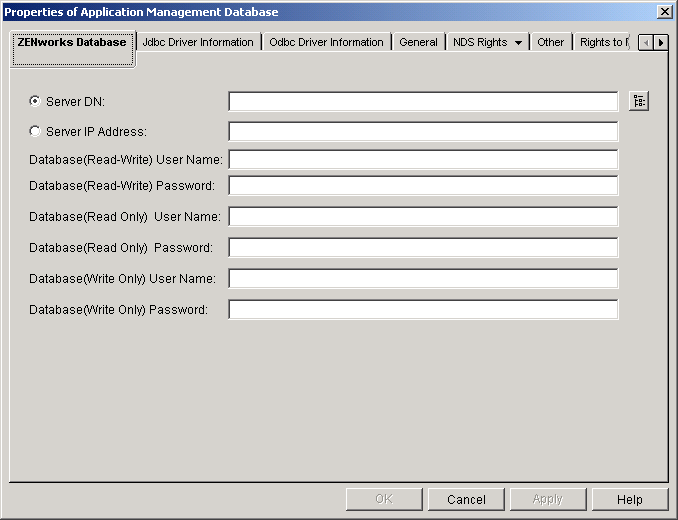Select the partially visible Rights to tab
The width and height of the screenshot is (678, 520).
tap(603, 42)
